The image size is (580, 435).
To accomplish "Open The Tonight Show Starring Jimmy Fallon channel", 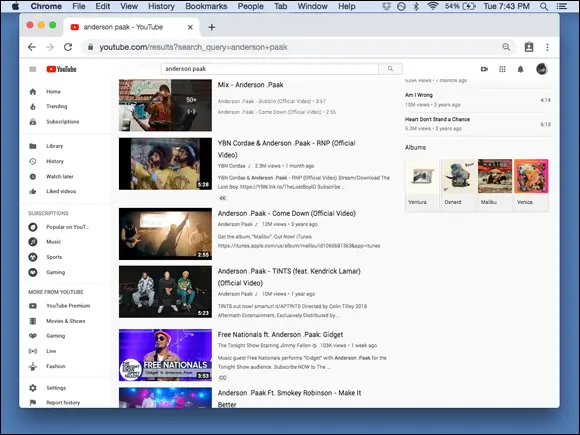I will coord(264,345).
